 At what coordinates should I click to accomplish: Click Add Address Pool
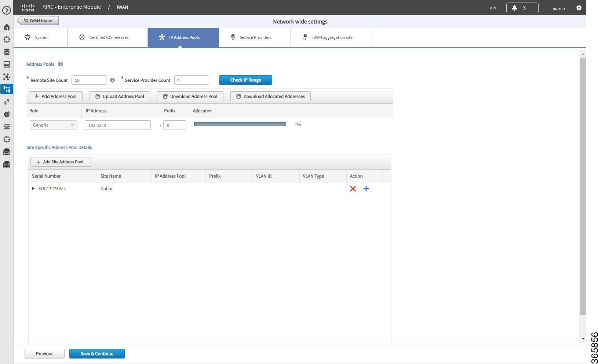[x=55, y=97]
